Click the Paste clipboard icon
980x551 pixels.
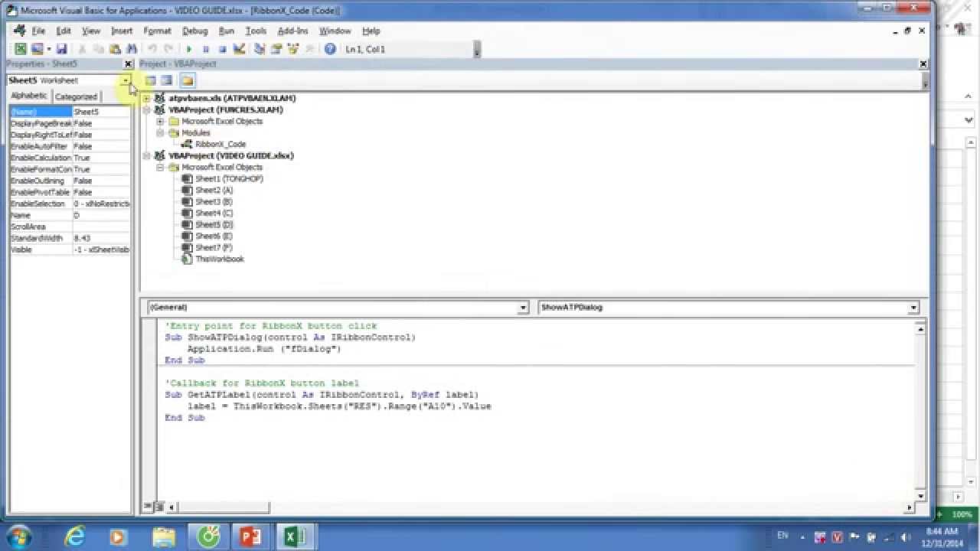click(115, 49)
